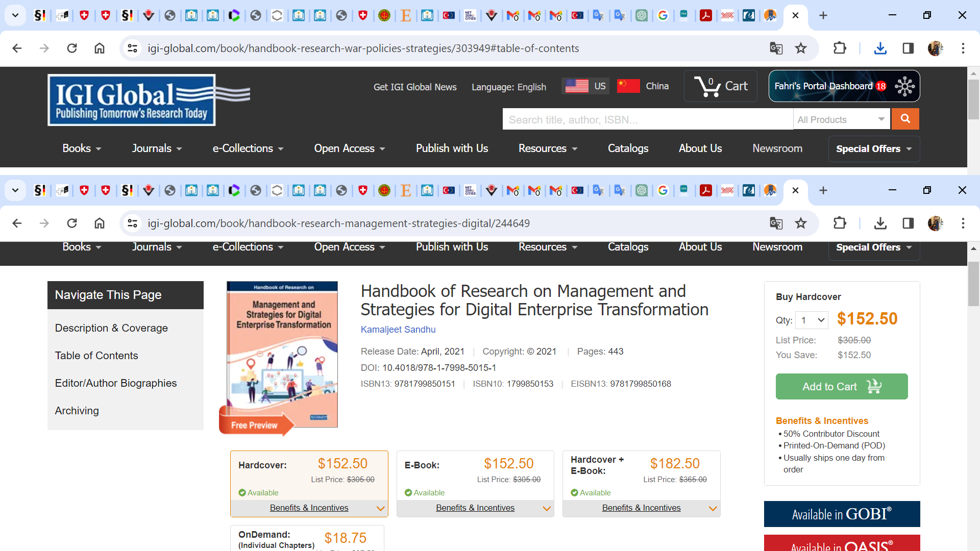
Task: Expand Journals menu in top window navbar
Action: click(157, 148)
